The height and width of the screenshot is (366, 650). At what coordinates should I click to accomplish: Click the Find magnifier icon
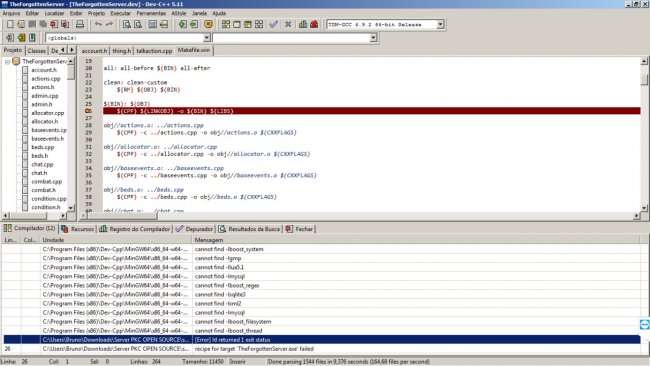[x=127, y=24]
